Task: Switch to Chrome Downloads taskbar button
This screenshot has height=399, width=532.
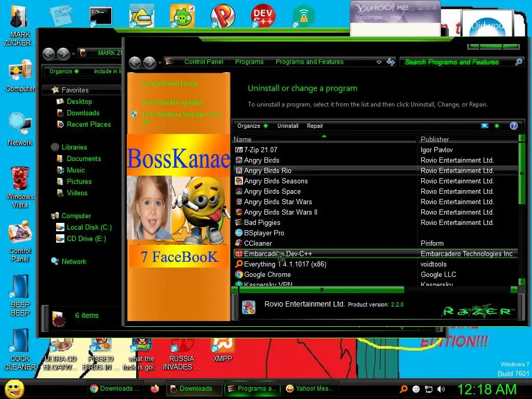Action: click(x=115, y=389)
